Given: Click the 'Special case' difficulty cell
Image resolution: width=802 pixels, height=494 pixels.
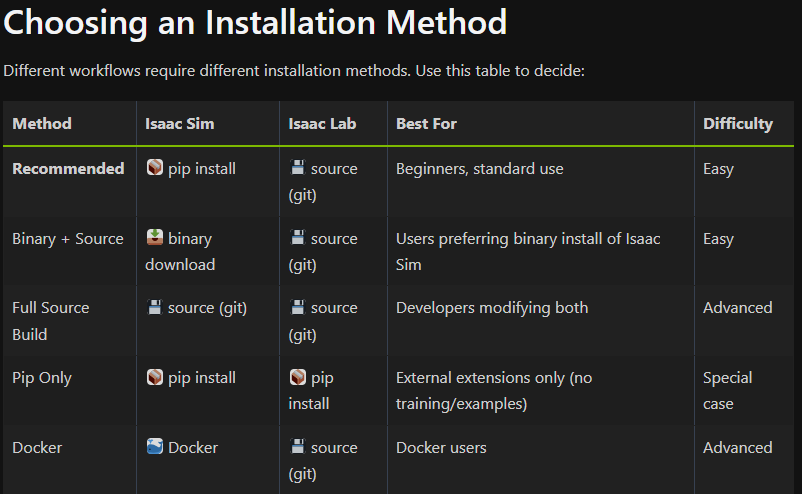Looking at the screenshot, I should tap(727, 390).
